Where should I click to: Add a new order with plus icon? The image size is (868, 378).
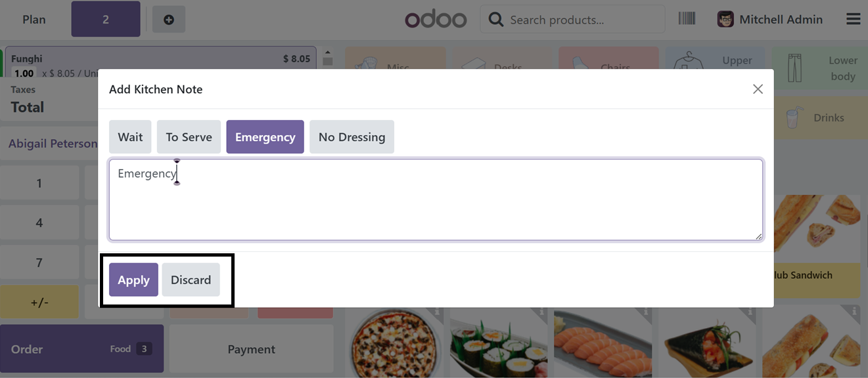click(x=169, y=20)
